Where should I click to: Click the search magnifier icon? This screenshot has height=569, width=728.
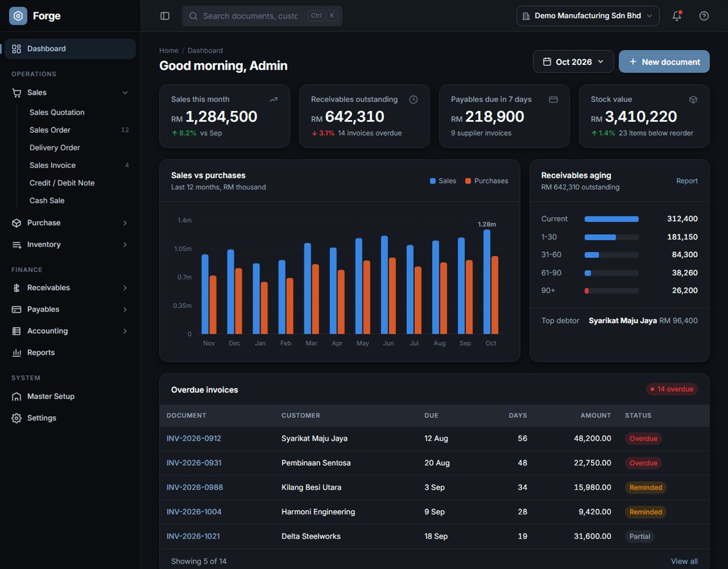194,16
